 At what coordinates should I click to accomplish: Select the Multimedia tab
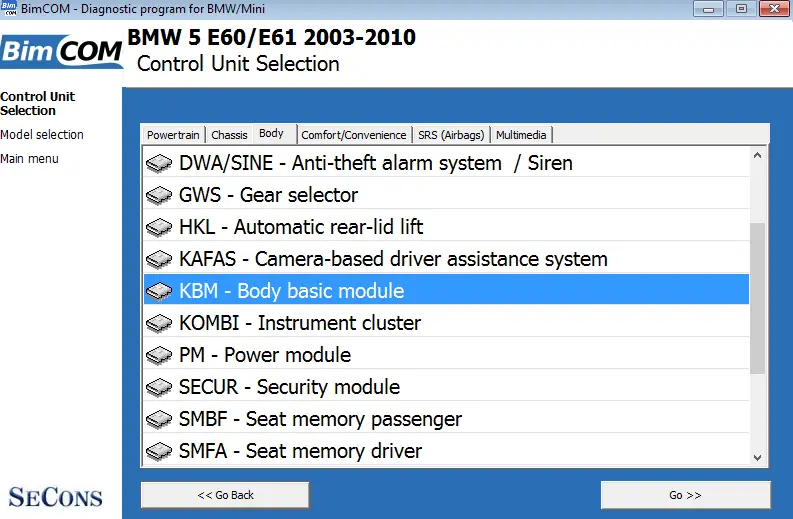pyautogui.click(x=521, y=135)
